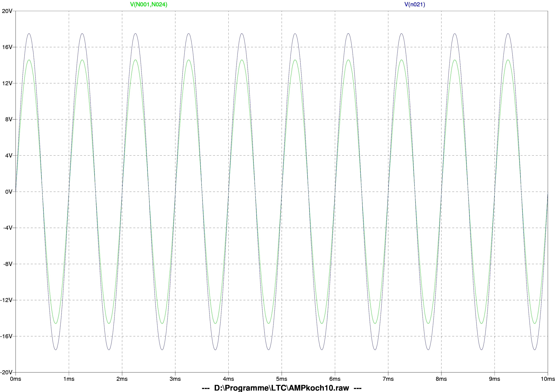This screenshot has height=392, width=555.
Task: Click the last blue waveform trough
Action: pos(534,349)
